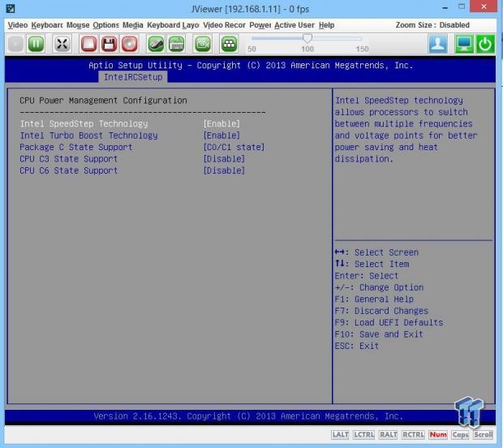Minimize the JViewer window
The height and width of the screenshot is (448, 503).
(x=445, y=8)
